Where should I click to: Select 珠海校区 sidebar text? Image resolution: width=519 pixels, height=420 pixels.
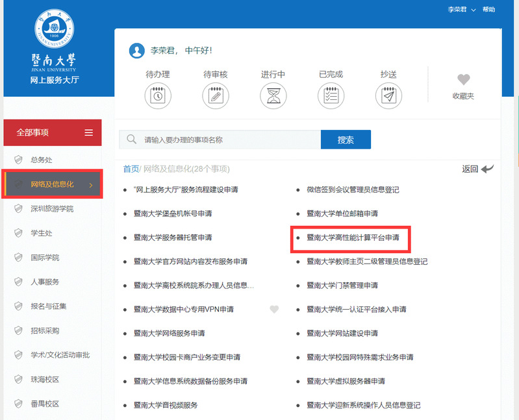tap(45, 379)
